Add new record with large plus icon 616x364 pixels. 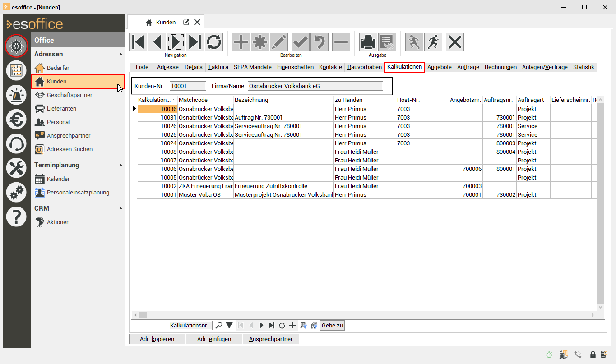point(241,42)
